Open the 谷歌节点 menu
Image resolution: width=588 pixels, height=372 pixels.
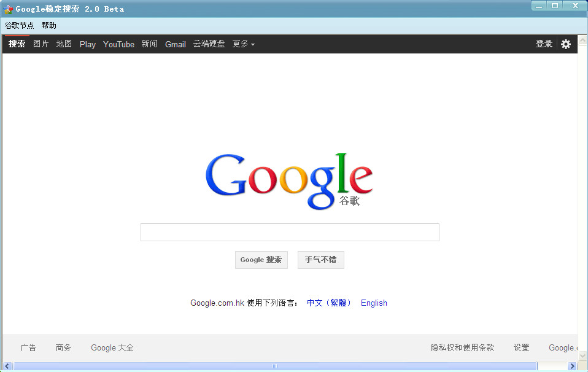click(x=19, y=26)
